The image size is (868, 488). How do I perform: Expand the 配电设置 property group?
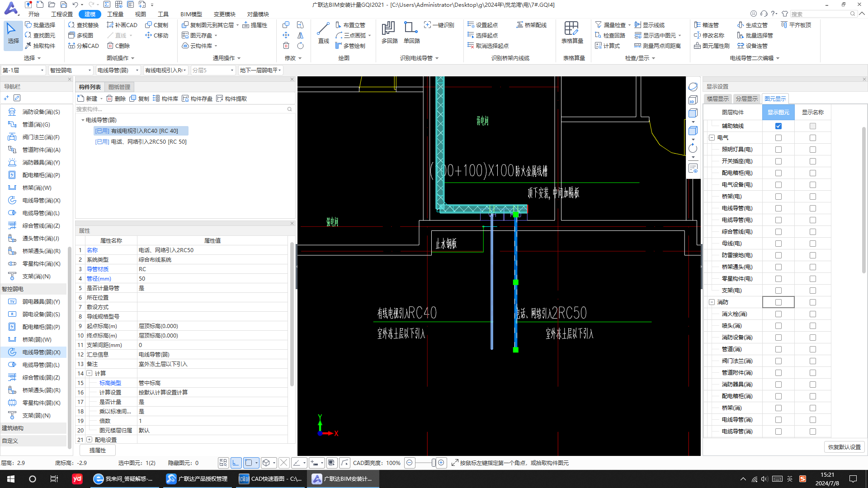90,440
